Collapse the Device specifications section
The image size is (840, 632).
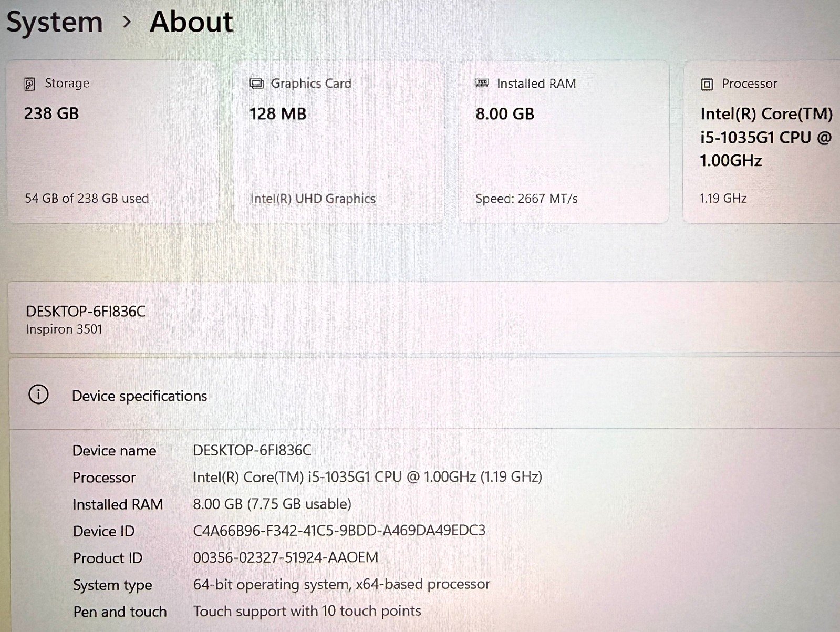[424, 395]
